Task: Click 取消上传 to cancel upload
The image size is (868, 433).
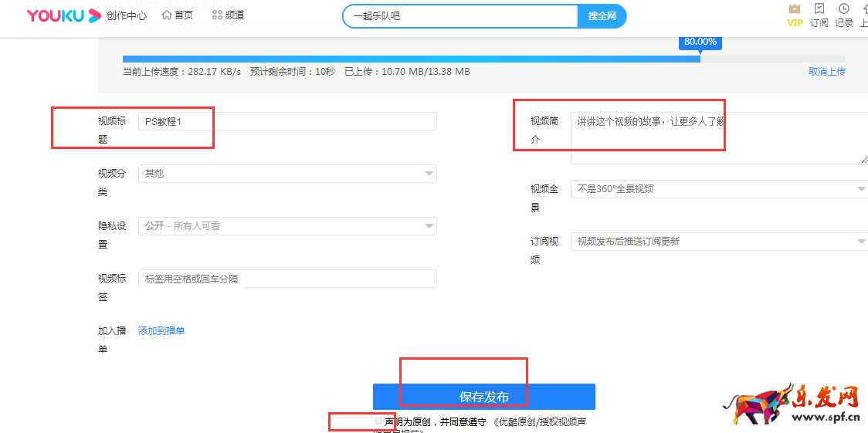Action: click(x=826, y=72)
